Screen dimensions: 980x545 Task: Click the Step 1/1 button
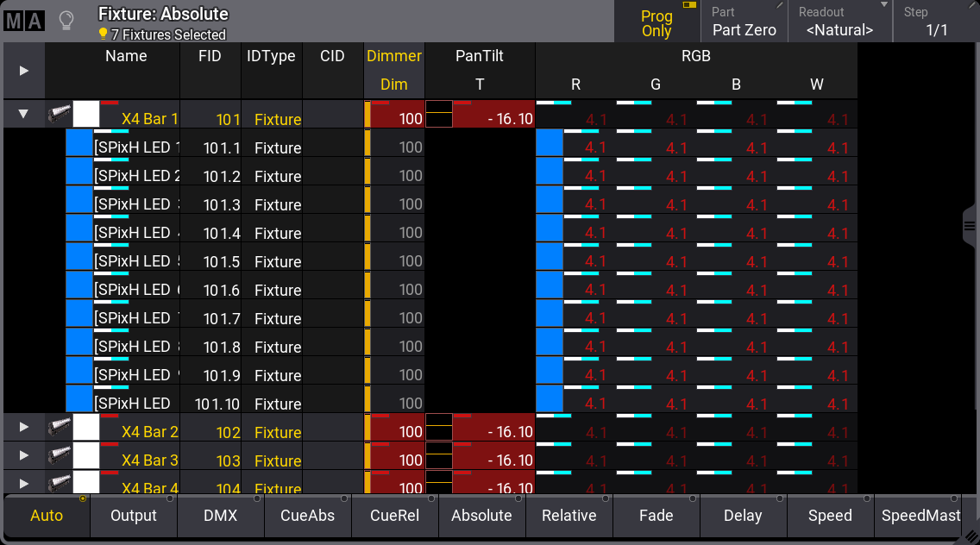[936, 22]
